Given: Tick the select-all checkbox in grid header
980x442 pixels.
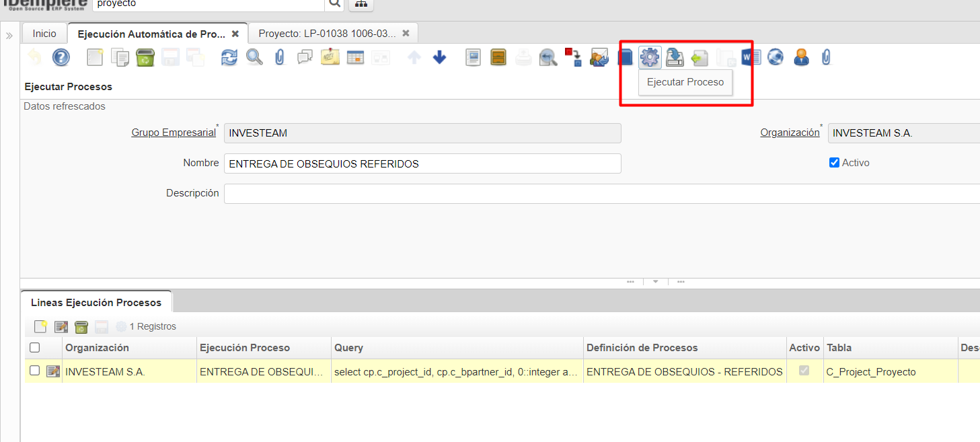Looking at the screenshot, I should 35,348.
